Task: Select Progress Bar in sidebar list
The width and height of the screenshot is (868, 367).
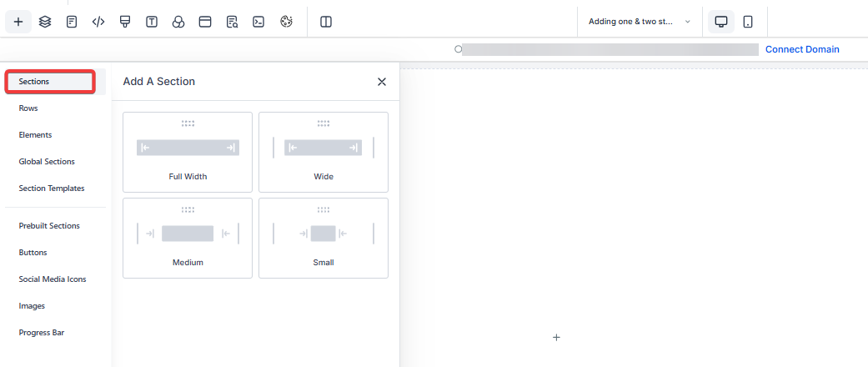Action: [x=42, y=333]
